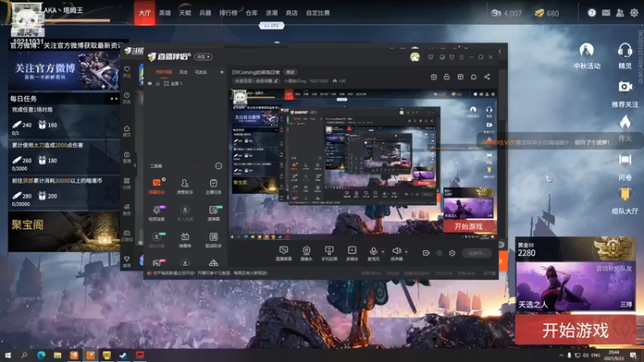Click the microphone icon in the streaming toolbar
This screenshot has width=644, height=362.
tap(373, 253)
